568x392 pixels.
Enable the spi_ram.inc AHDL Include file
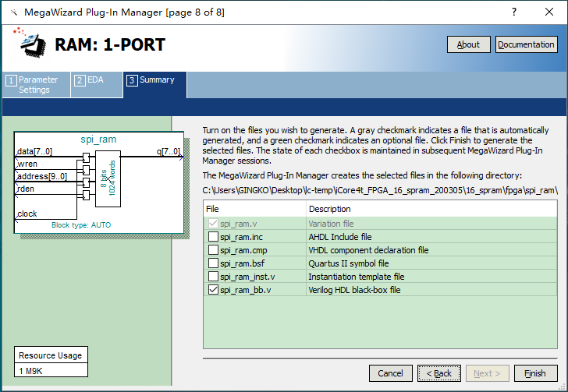(x=213, y=237)
